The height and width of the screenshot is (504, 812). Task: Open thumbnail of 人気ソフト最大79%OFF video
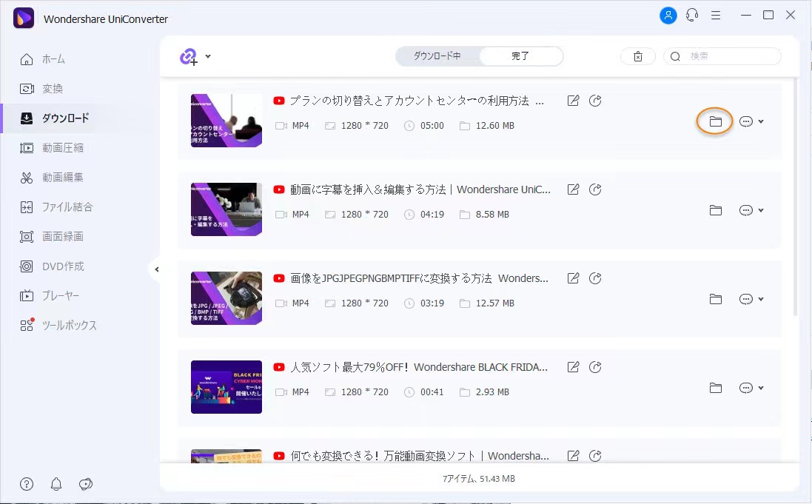click(227, 387)
